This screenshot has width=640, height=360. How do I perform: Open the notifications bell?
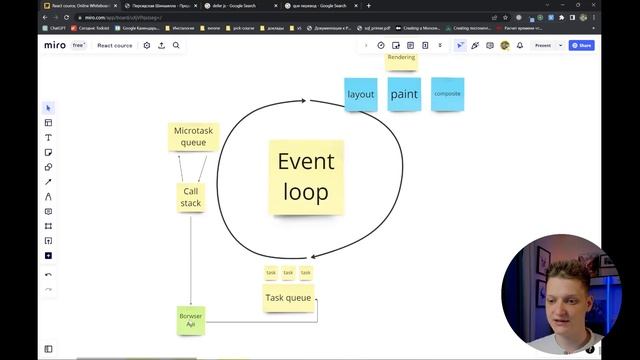520,45
